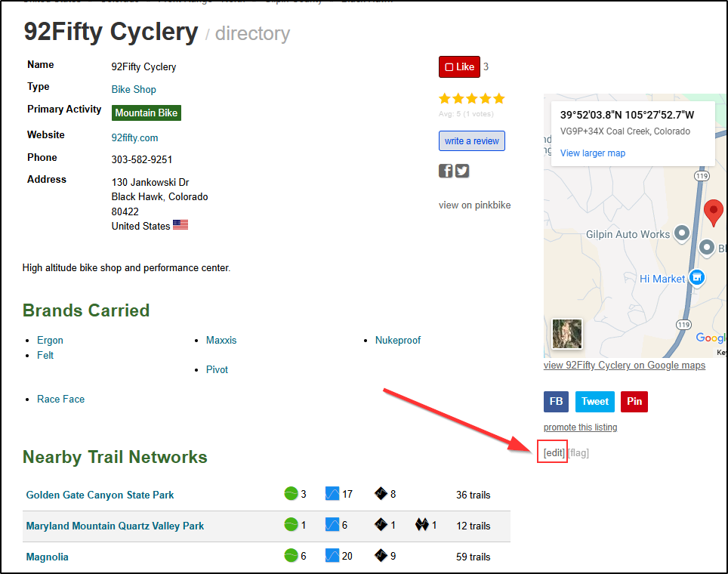Share the listing with the FB button
The height and width of the screenshot is (574, 728).
(x=557, y=402)
